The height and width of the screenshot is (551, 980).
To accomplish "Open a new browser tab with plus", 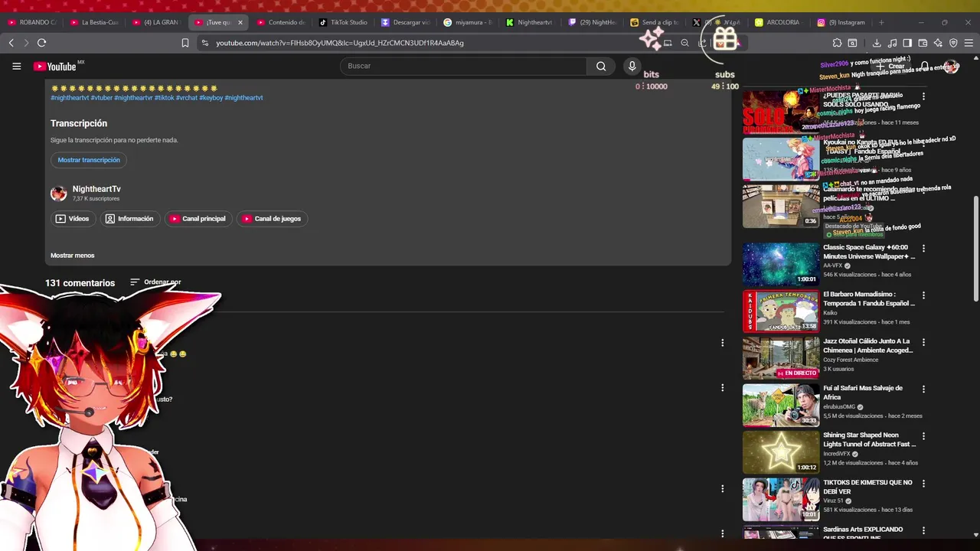I will coord(881,22).
